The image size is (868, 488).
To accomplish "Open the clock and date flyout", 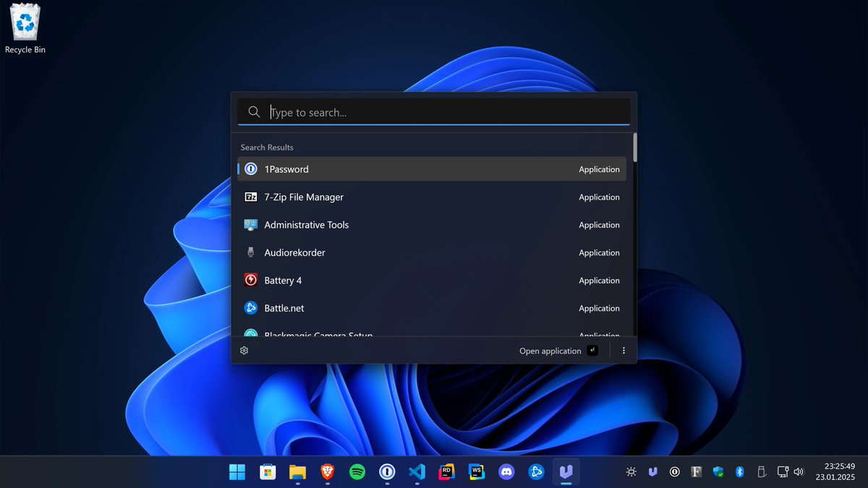I will [x=835, y=472].
